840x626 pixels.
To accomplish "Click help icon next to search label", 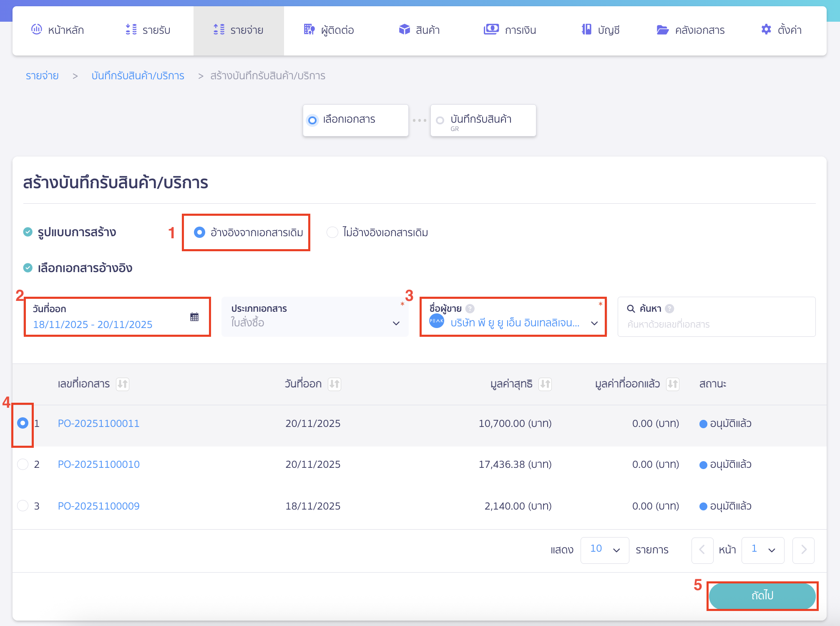I will 670,308.
